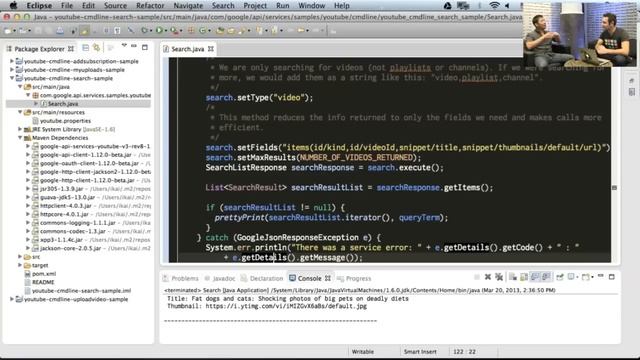Click the Debug bug icon in the toolbar
The height and width of the screenshot is (360, 640).
tap(145, 30)
